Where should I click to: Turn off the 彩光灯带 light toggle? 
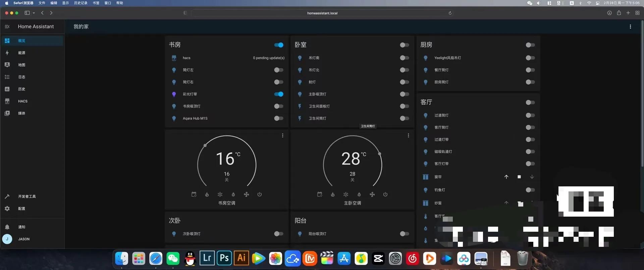pos(278,94)
